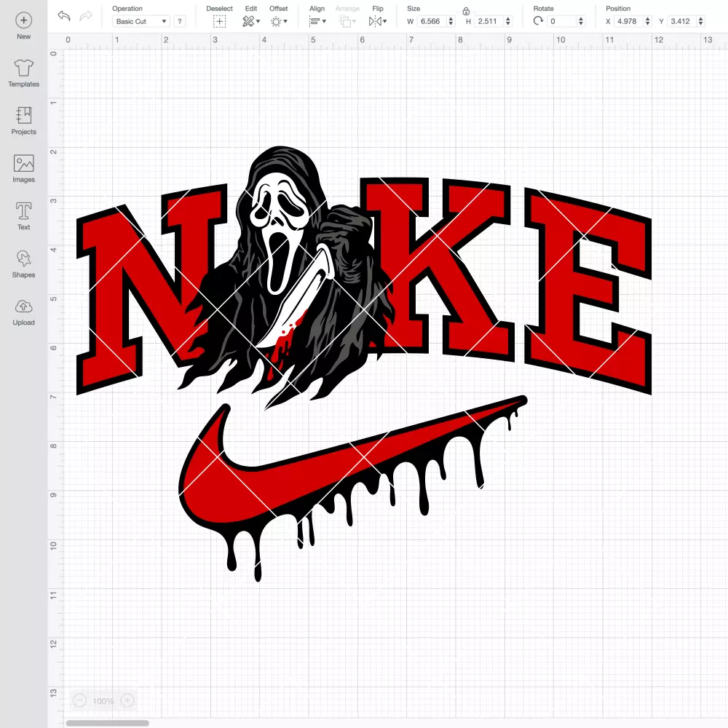Screen dimensions: 728x728
Task: Open the Offset tool
Action: coord(279,21)
